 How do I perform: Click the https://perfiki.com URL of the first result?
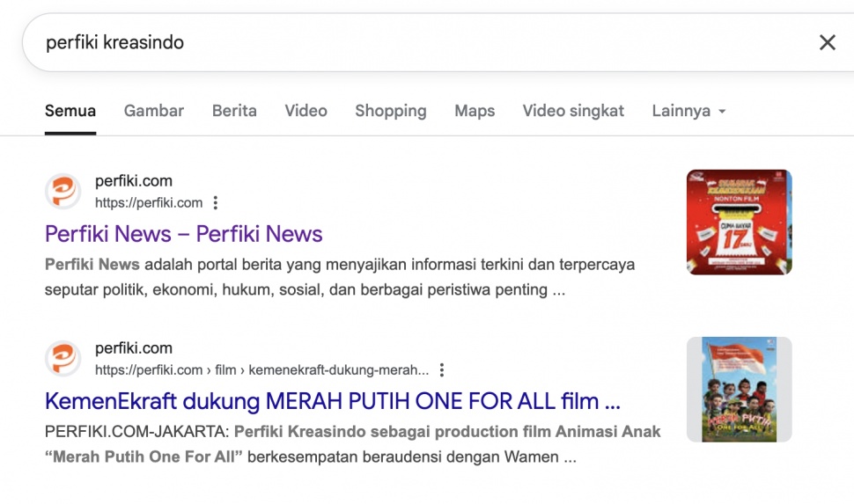pyautogui.click(x=149, y=203)
